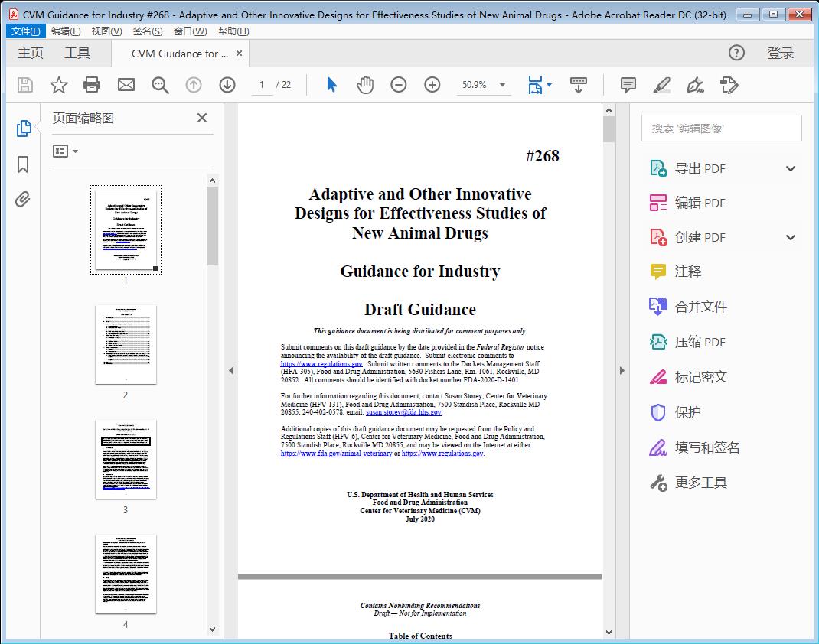Toggle the page thumbnails sidebar panel

point(24,128)
